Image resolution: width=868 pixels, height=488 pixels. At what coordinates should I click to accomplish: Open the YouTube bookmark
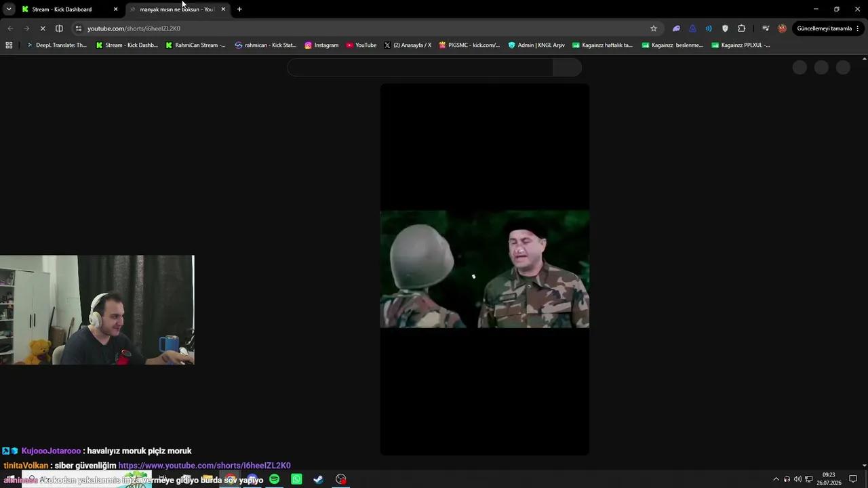(x=361, y=45)
